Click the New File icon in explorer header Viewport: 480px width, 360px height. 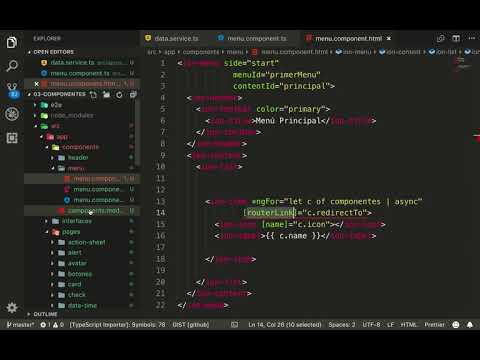click(x=93, y=95)
